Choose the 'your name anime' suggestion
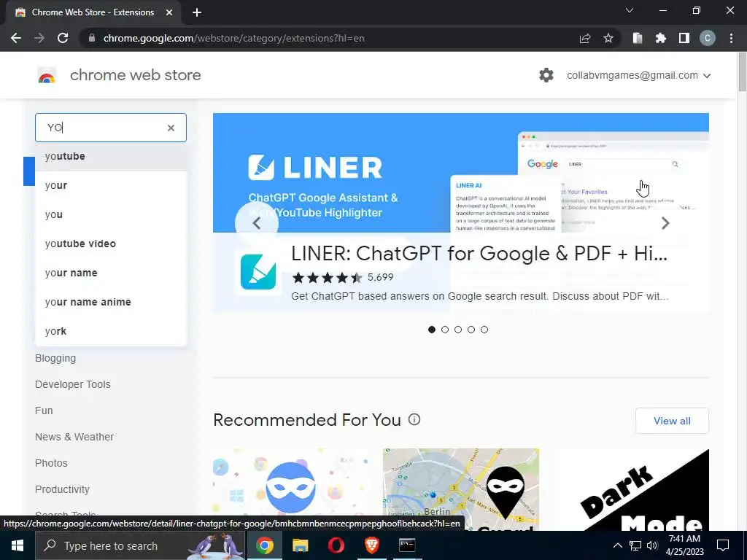The height and width of the screenshot is (560, 747). pos(111,302)
